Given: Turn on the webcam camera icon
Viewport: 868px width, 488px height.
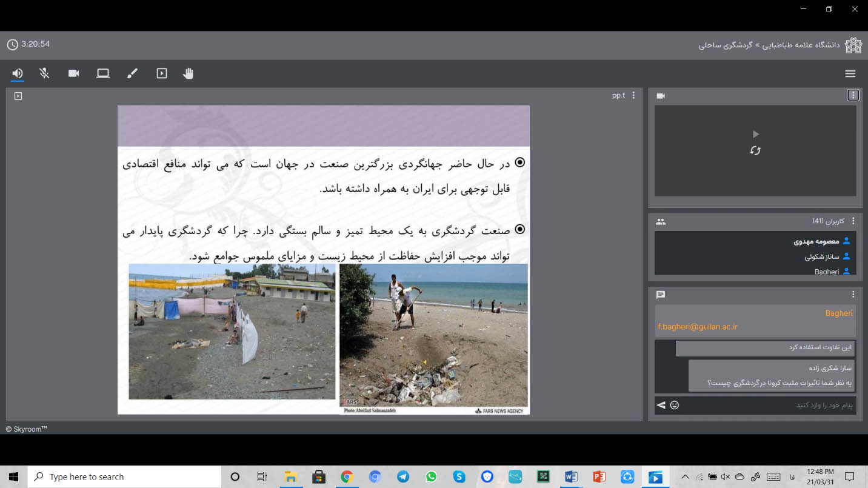Looking at the screenshot, I should [73, 73].
